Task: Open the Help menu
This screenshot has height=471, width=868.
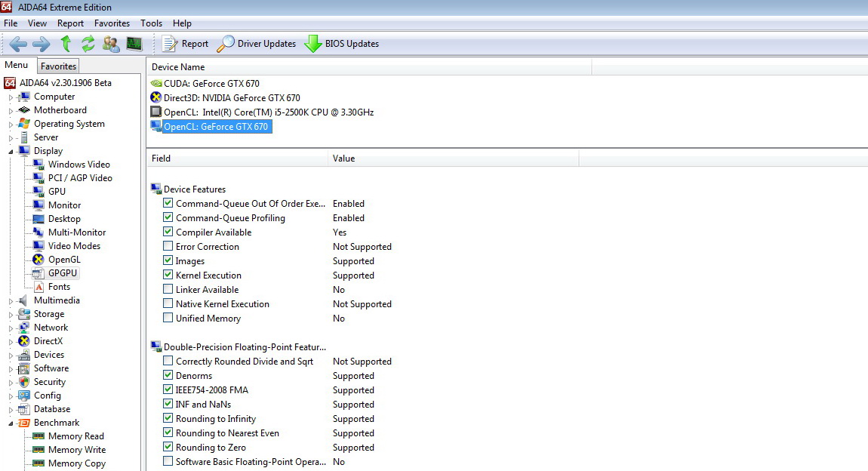Action: (x=182, y=23)
